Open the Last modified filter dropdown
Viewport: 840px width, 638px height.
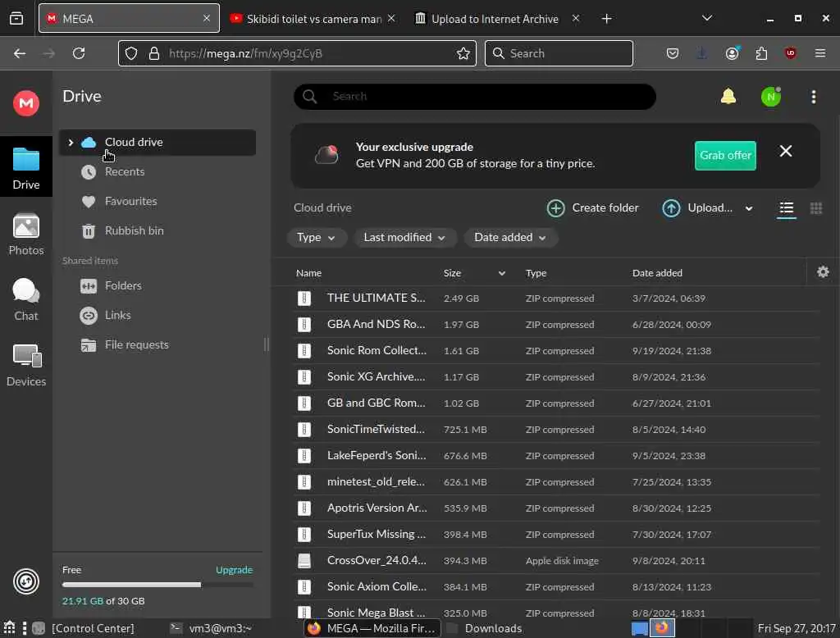pos(404,237)
